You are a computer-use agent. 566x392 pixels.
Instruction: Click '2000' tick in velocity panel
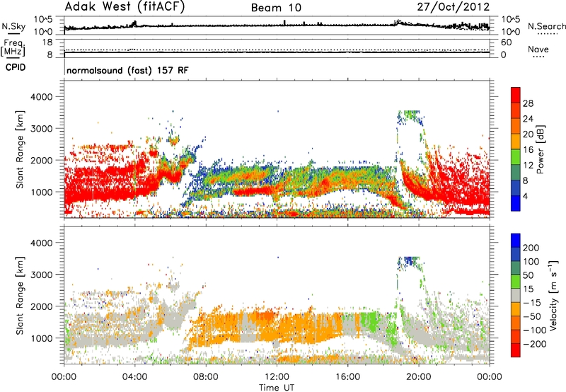(x=41, y=306)
